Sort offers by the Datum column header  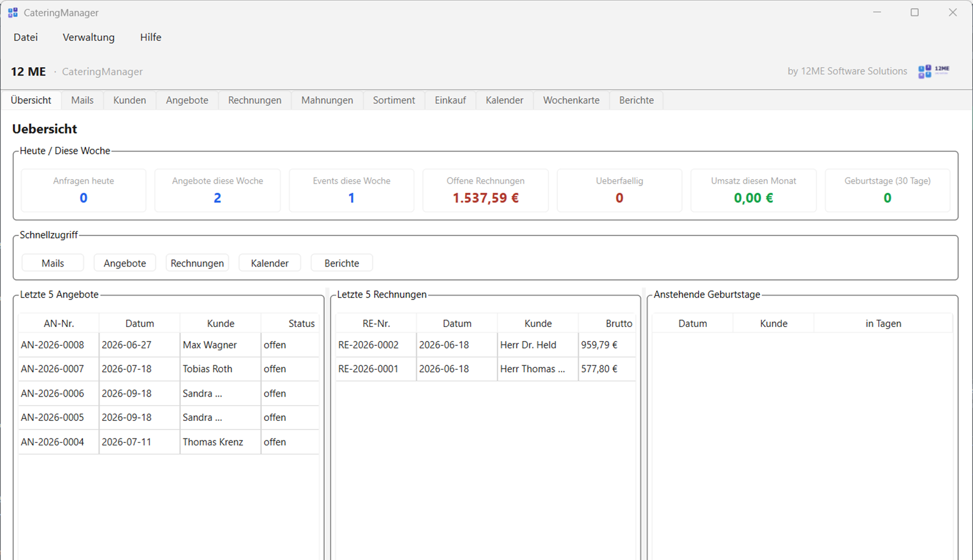pos(140,323)
